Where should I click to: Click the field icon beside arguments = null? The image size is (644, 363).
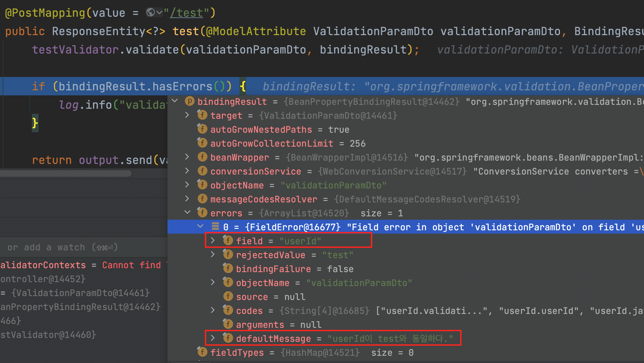click(x=228, y=325)
